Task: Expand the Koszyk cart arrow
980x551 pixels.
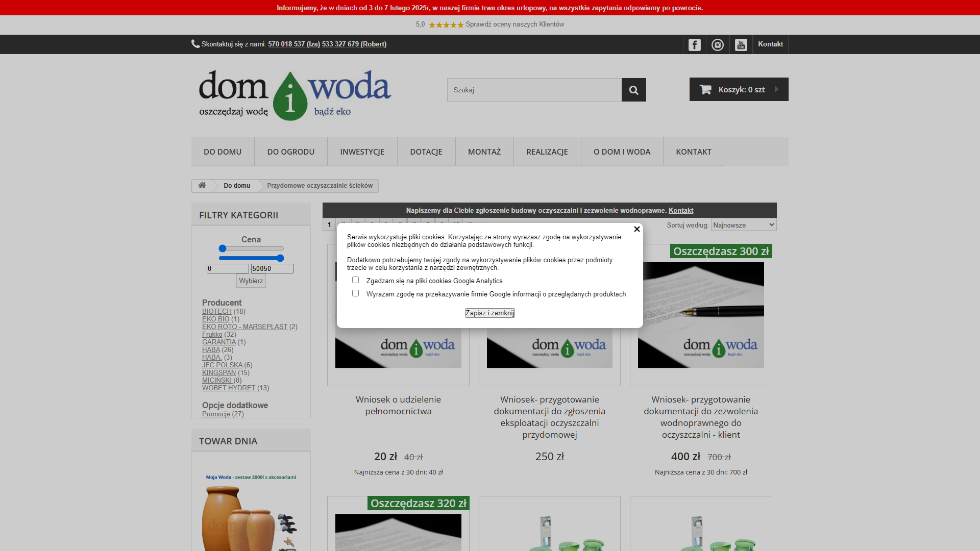Action: point(776,89)
